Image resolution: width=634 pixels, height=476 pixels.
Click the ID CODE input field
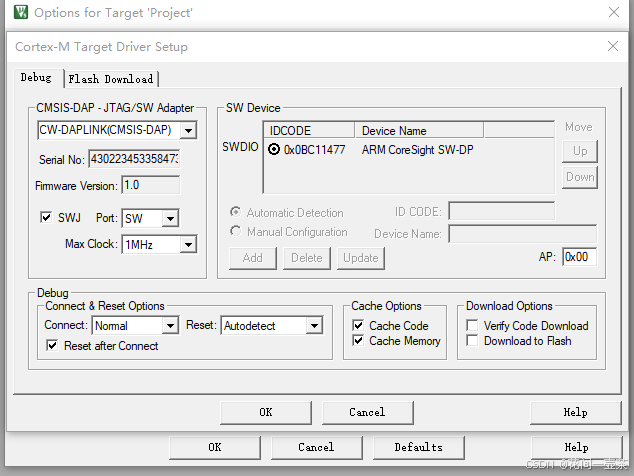501,211
